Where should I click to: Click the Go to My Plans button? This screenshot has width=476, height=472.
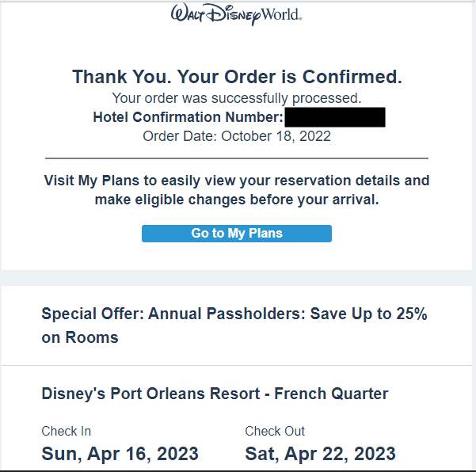[237, 234]
